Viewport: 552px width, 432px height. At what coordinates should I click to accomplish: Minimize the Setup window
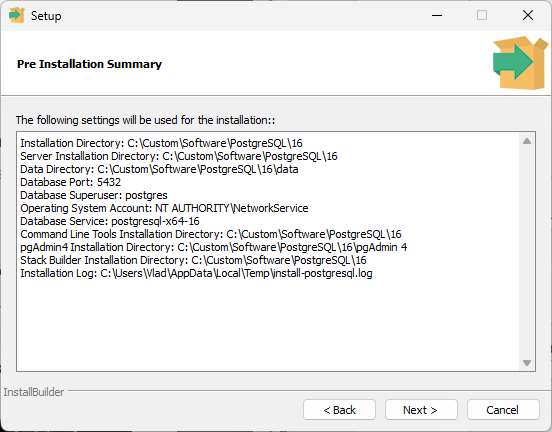coord(437,15)
